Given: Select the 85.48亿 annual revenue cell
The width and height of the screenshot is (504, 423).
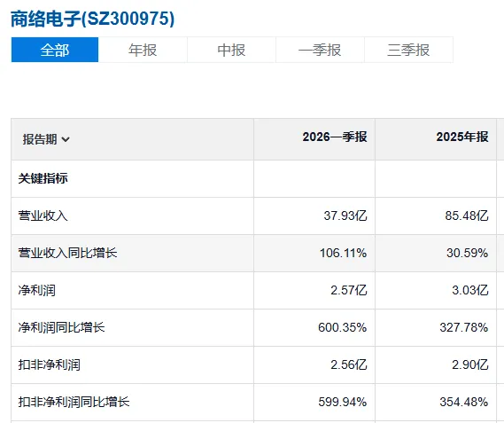Looking at the screenshot, I should click(467, 215).
